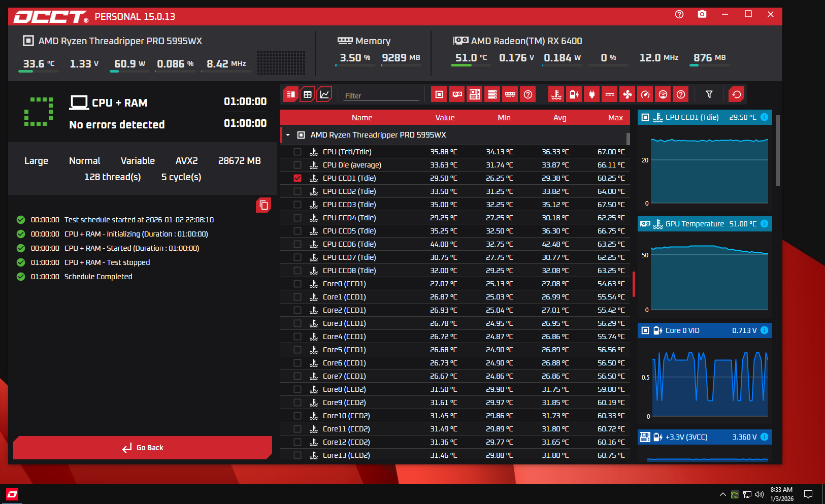Sort the sensor table by Avg column
The height and width of the screenshot is (504, 825).
pyautogui.click(x=560, y=118)
